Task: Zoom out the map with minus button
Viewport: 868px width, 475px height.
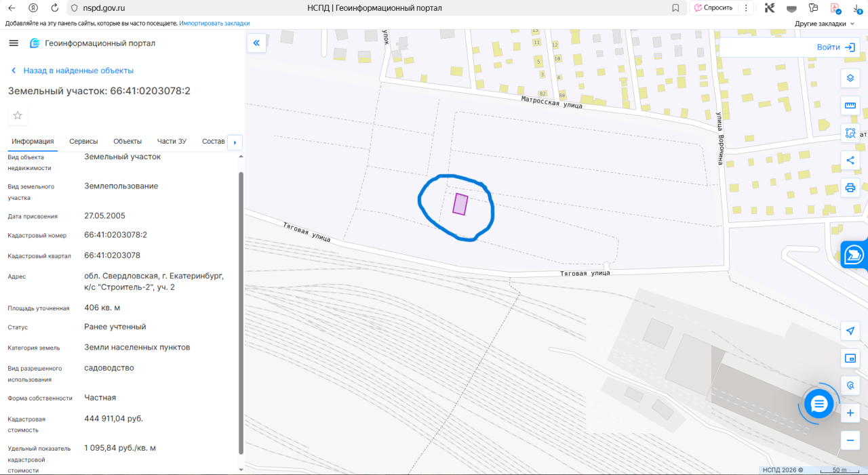Action: 850,440
